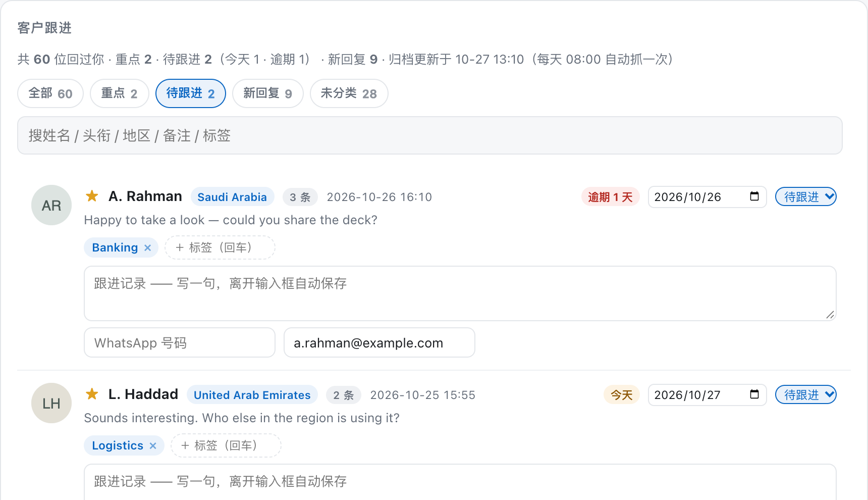Toggle the star on L. Haddad
This screenshot has width=868, height=500.
[x=92, y=394]
